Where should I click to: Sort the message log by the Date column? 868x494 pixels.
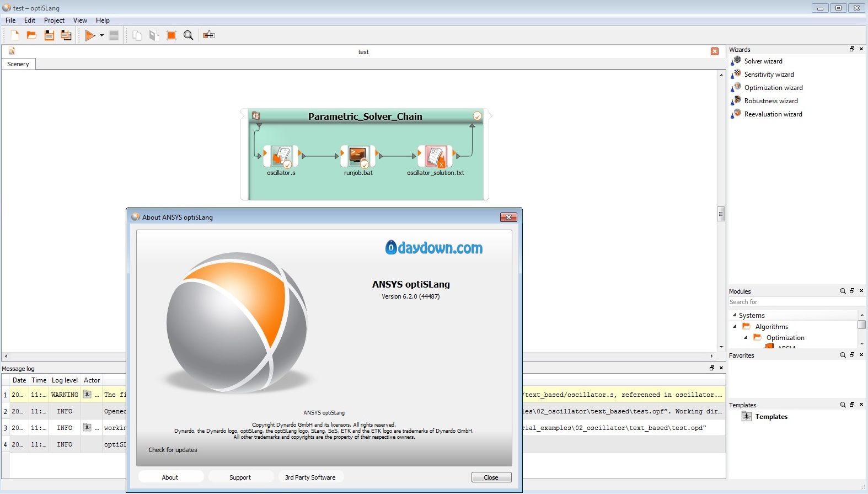coord(19,380)
